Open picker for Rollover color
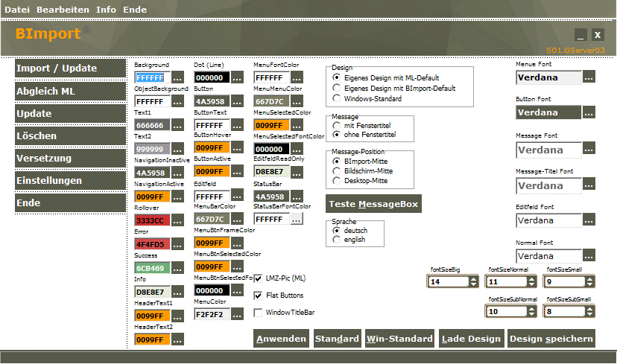Viewport: 617px width, 364px height. click(x=177, y=220)
